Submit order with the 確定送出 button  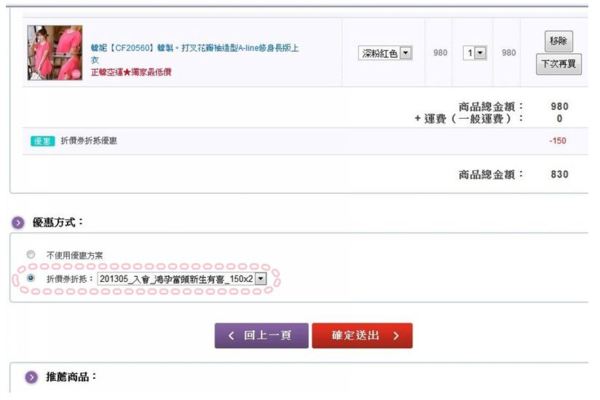[361, 335]
